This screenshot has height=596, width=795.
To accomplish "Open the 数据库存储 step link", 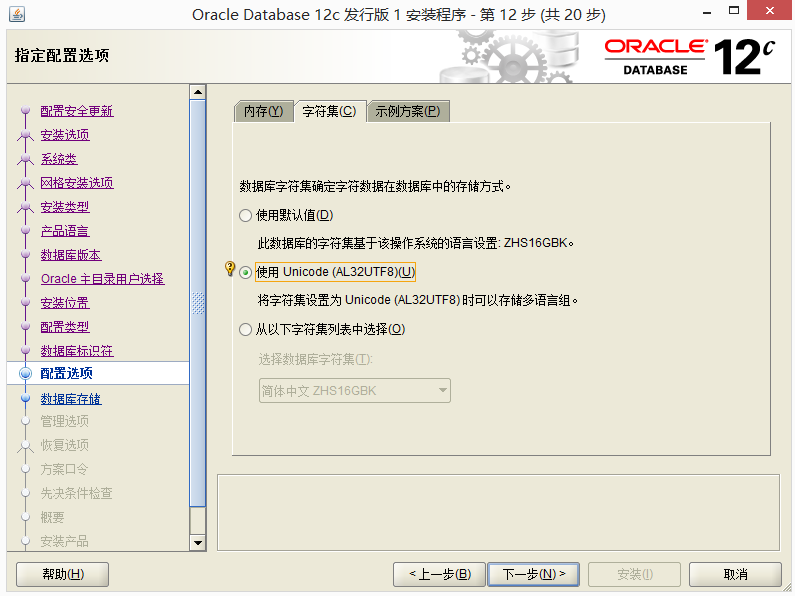I will [71, 399].
